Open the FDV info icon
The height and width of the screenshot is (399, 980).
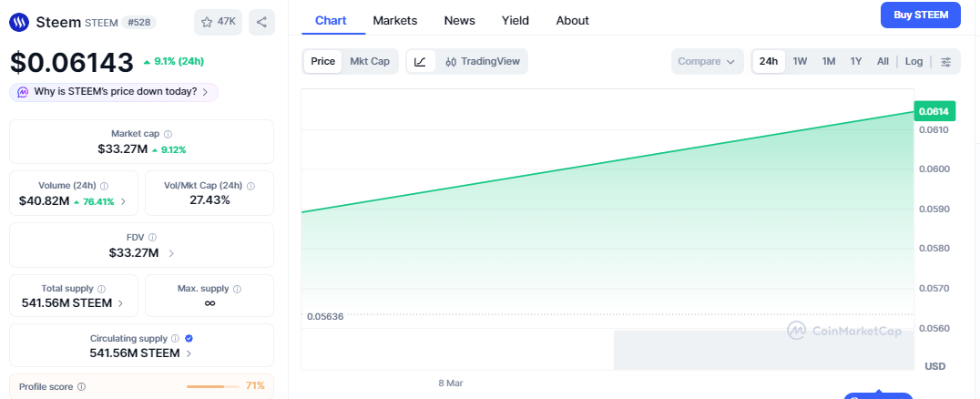coord(152,238)
